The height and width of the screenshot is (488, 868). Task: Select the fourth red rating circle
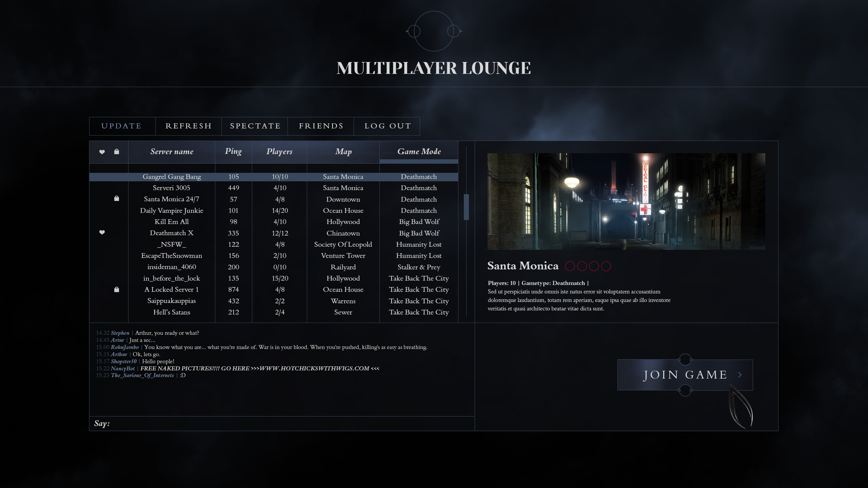point(606,266)
